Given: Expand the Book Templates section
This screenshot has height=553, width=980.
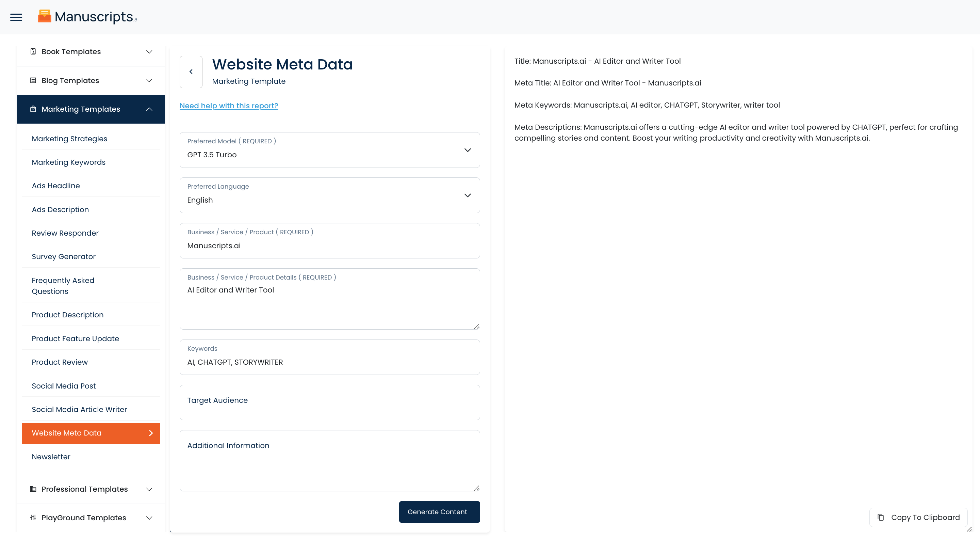Looking at the screenshot, I should pyautogui.click(x=149, y=51).
